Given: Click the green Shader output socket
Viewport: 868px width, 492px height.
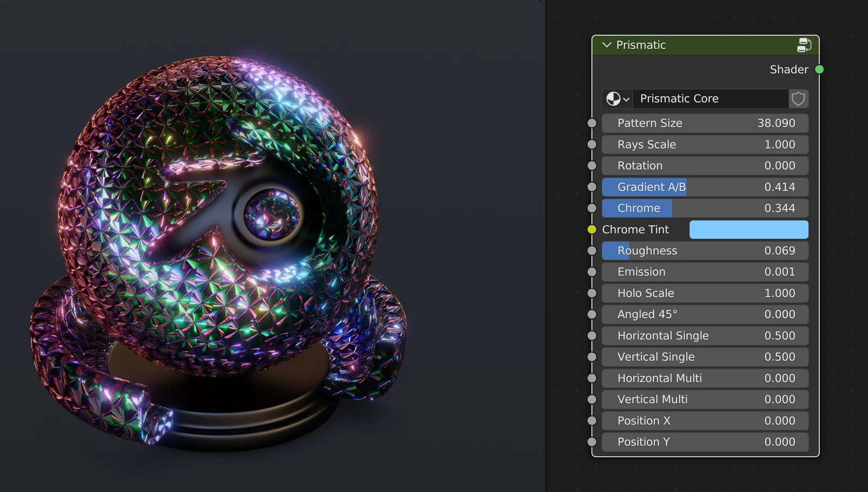Looking at the screenshot, I should tap(819, 69).
